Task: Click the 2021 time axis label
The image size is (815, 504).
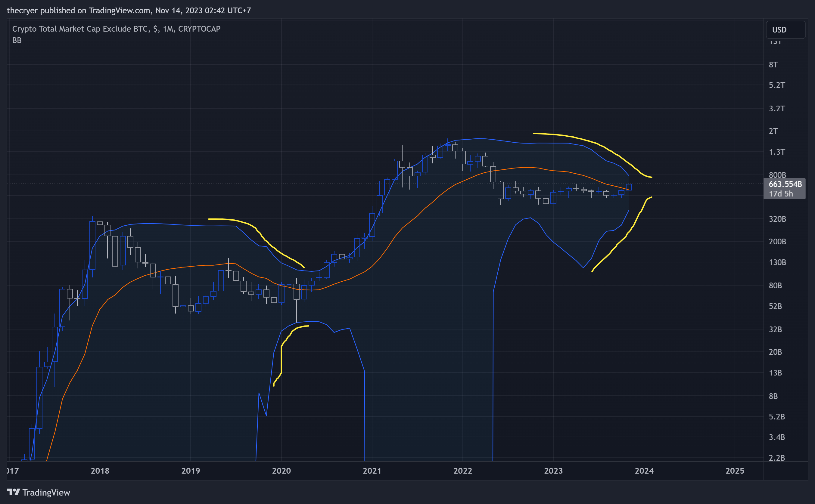Action: [x=372, y=471]
